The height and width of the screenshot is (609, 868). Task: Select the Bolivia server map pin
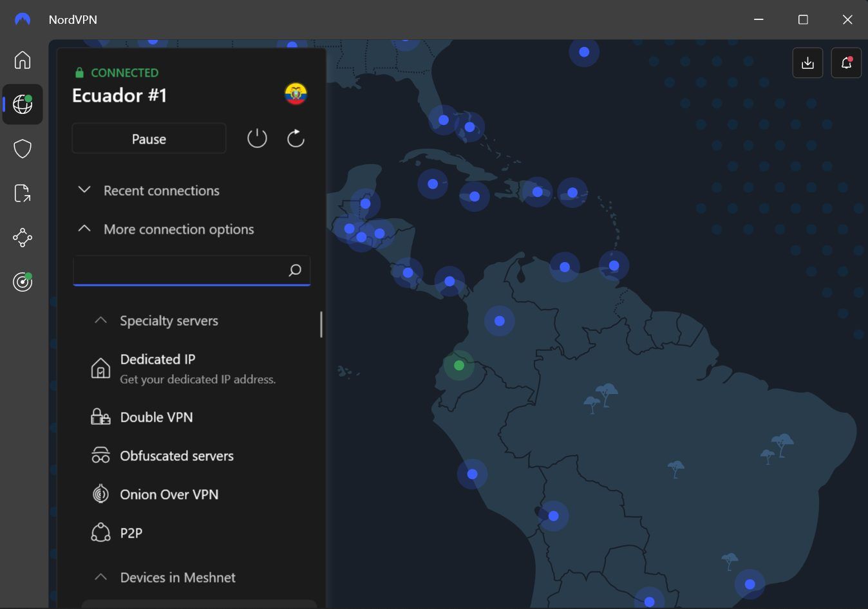point(553,516)
